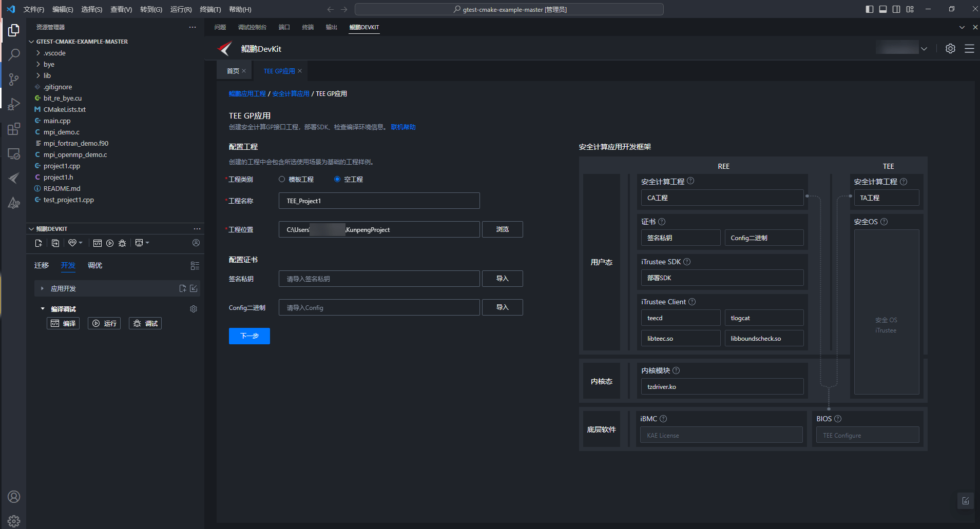Switch to the 调优 tab in DevKit panel
Viewport: 980px width, 529px height.
95,265
